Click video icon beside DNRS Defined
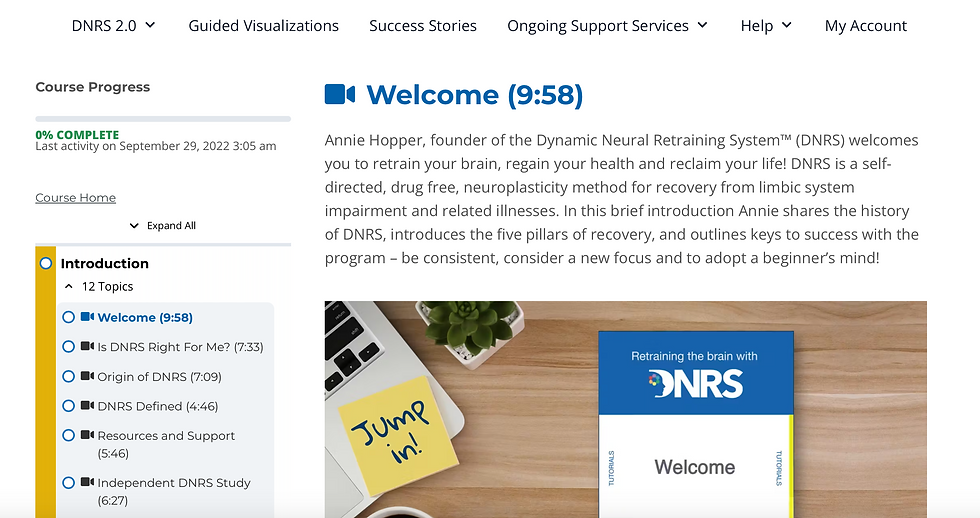This screenshot has height=518, width=980. tap(88, 406)
